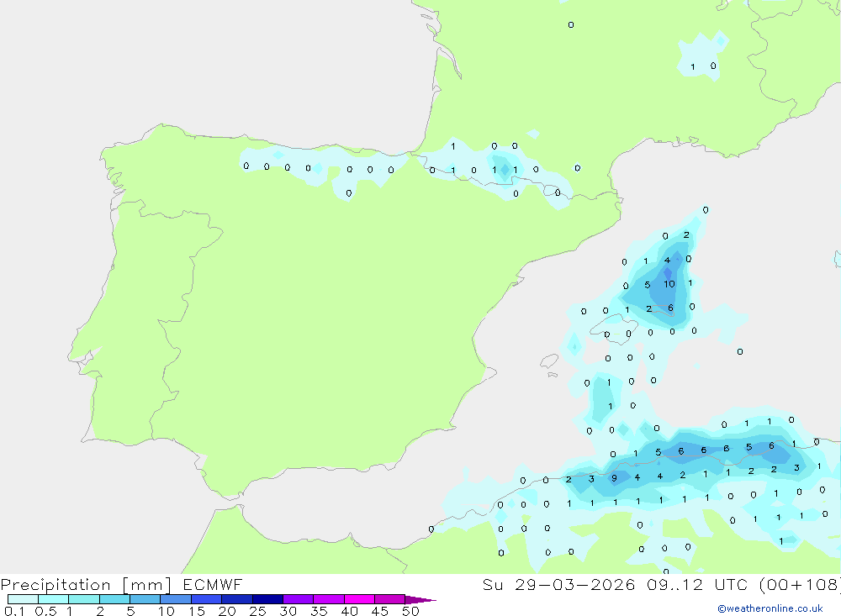Pick the 10–15 mm legend color swatch
The image size is (841, 616).
(x=176, y=599)
